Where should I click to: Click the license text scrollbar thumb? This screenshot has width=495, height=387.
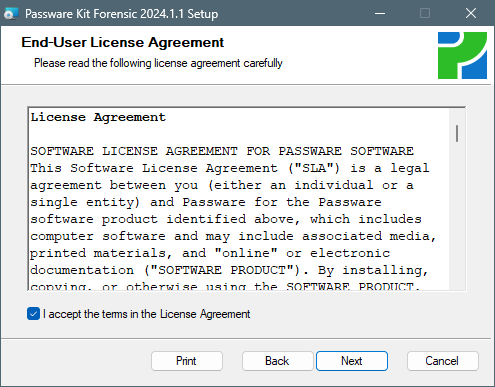(x=457, y=133)
